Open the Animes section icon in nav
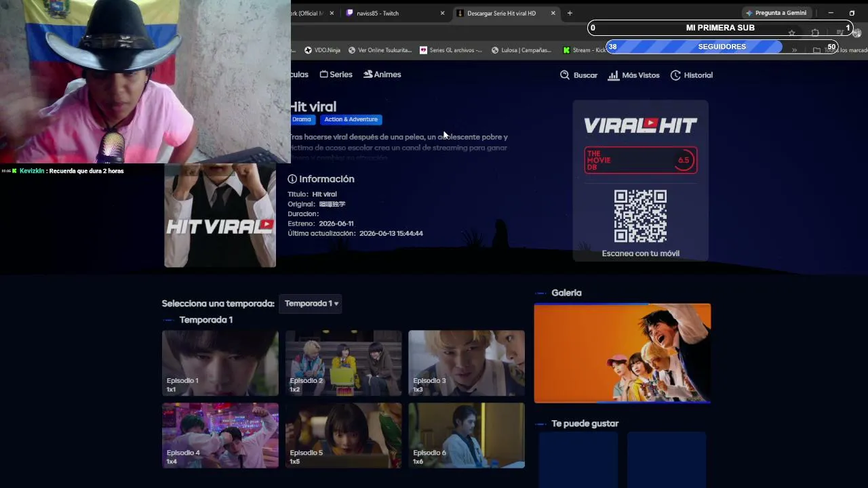This screenshot has height=488, width=868. [368, 74]
